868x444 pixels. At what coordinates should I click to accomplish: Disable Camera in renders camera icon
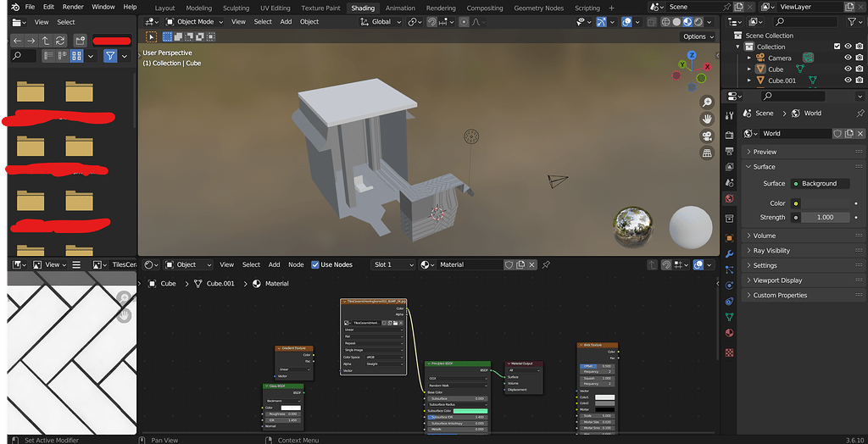point(860,58)
